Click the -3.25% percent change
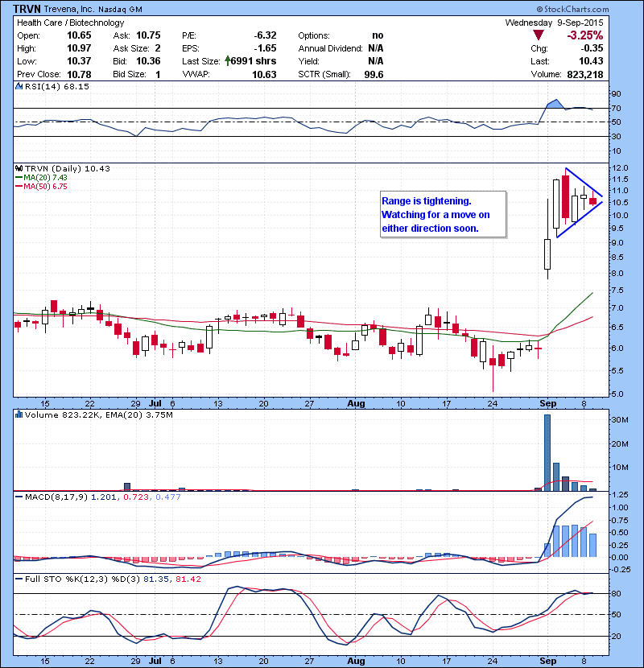The height and width of the screenshot is (668, 644). 584,35
